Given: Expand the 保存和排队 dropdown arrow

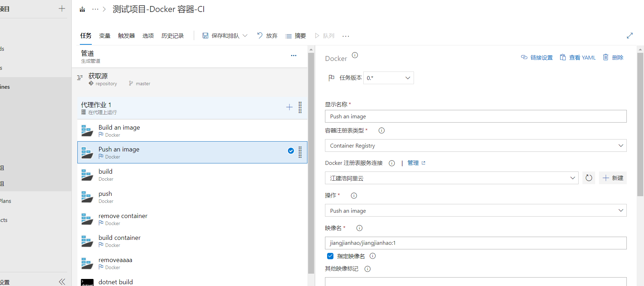Looking at the screenshot, I should pyautogui.click(x=245, y=36).
